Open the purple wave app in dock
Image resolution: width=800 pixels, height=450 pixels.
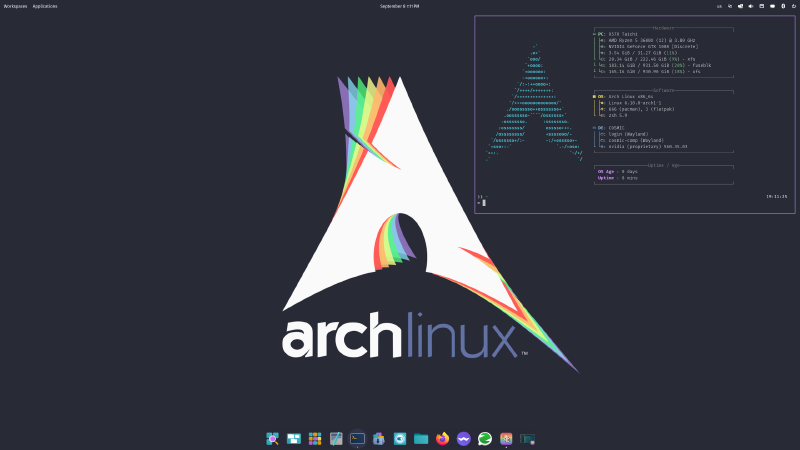click(464, 438)
